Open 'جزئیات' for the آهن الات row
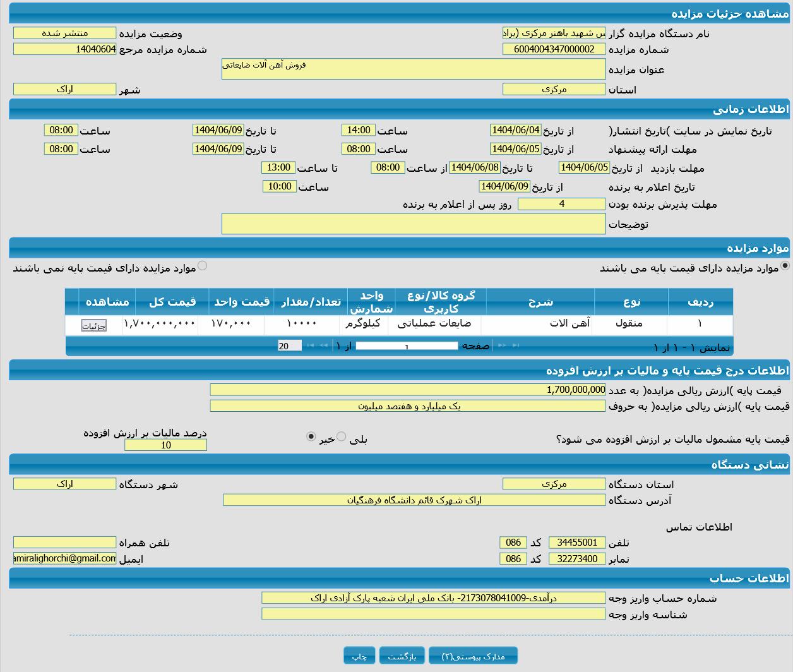793x672 pixels. pyautogui.click(x=93, y=326)
